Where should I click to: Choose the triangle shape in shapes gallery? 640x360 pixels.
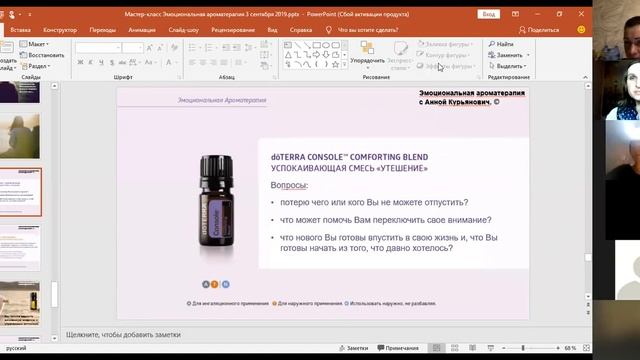coord(288,55)
